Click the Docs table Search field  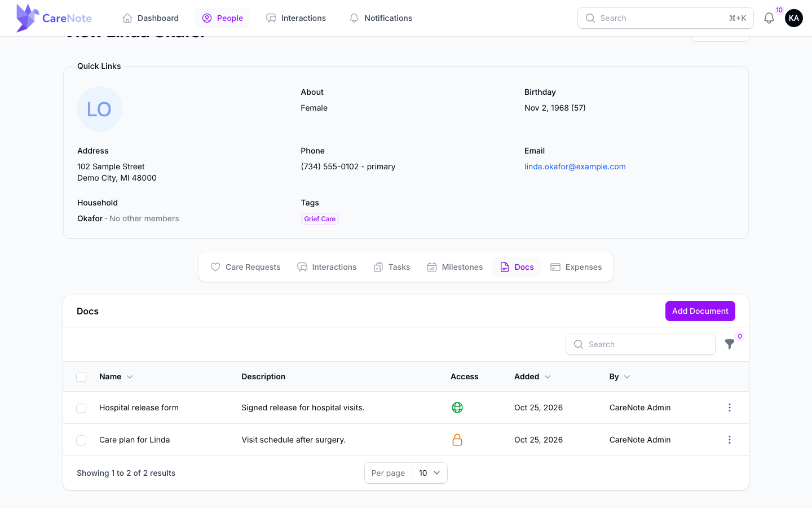pyautogui.click(x=641, y=344)
